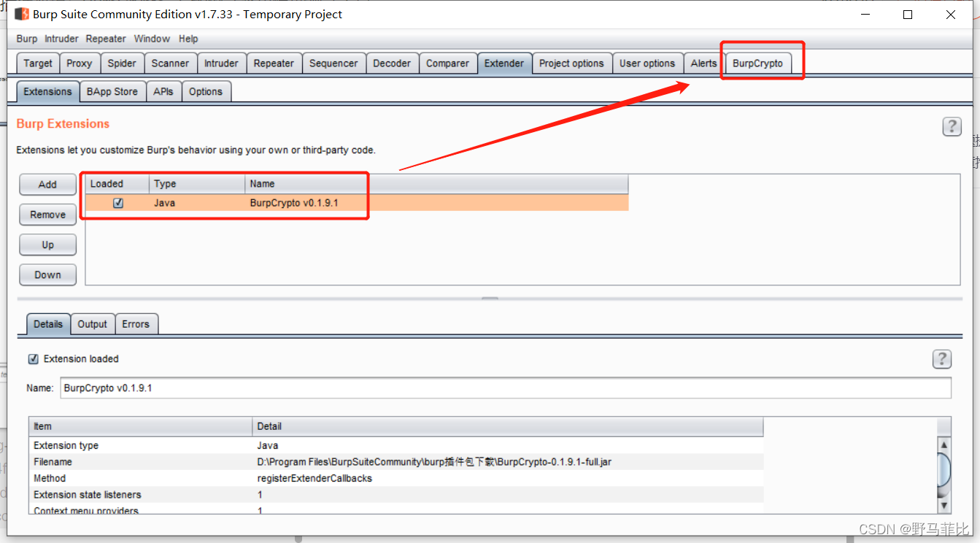Switch to the User options tab
980x543 pixels.
coord(647,63)
